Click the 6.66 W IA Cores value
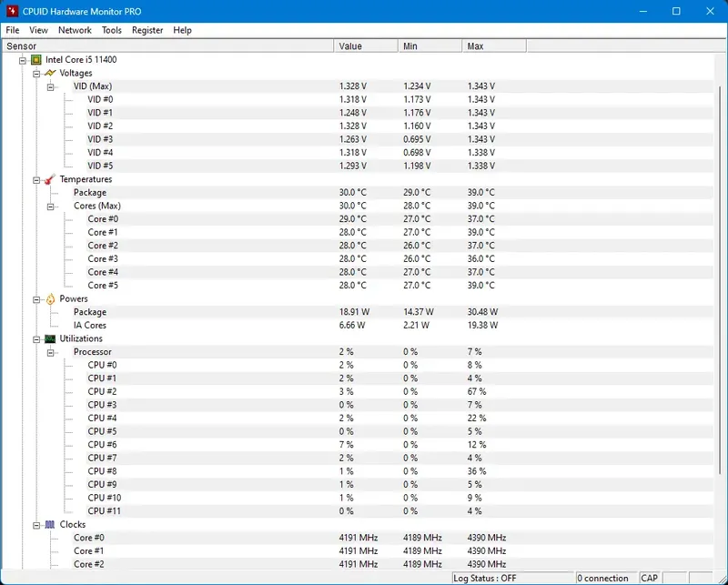The width and height of the screenshot is (728, 585). pos(352,325)
